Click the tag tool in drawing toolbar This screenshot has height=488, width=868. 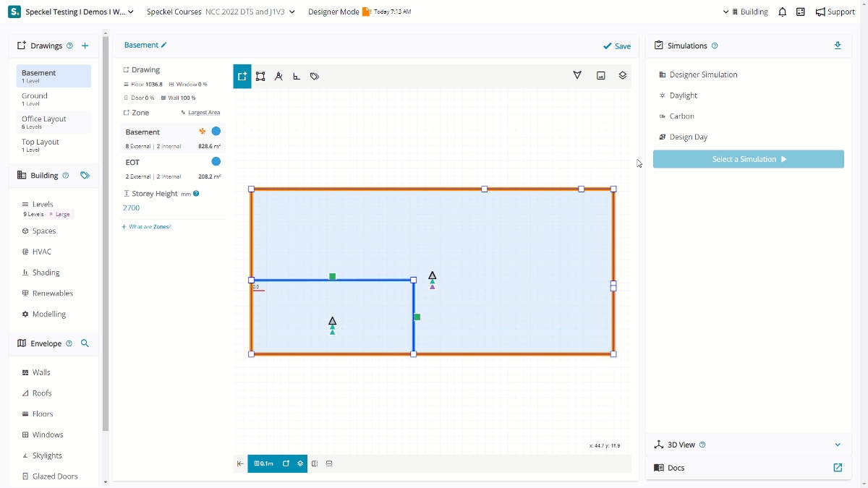click(315, 76)
